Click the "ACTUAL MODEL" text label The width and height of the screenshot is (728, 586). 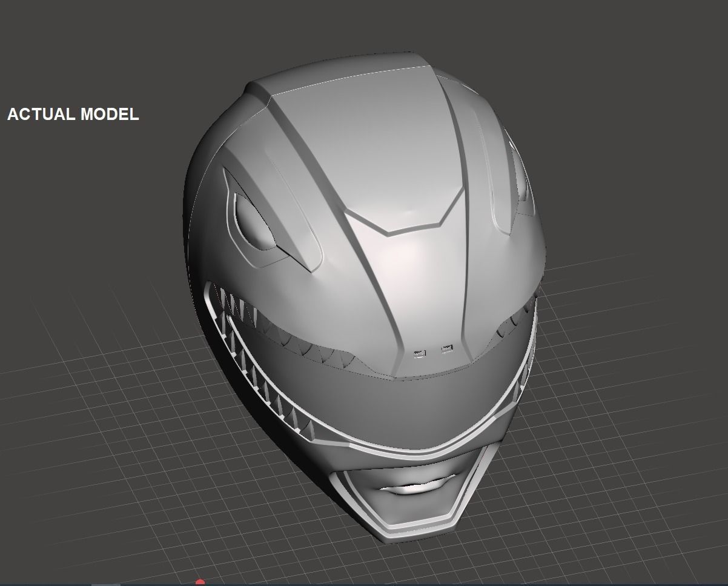coord(73,114)
